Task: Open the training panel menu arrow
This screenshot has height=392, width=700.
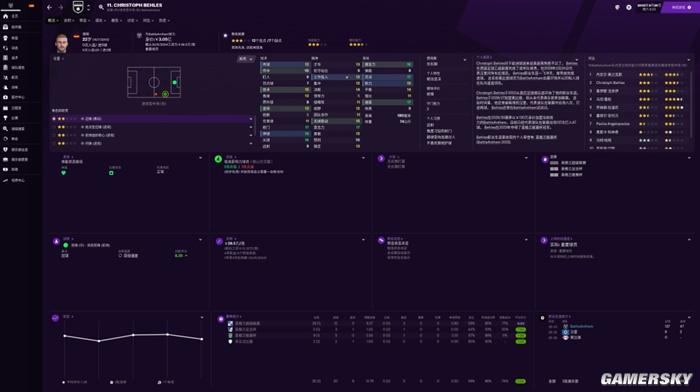Action: pos(200,240)
